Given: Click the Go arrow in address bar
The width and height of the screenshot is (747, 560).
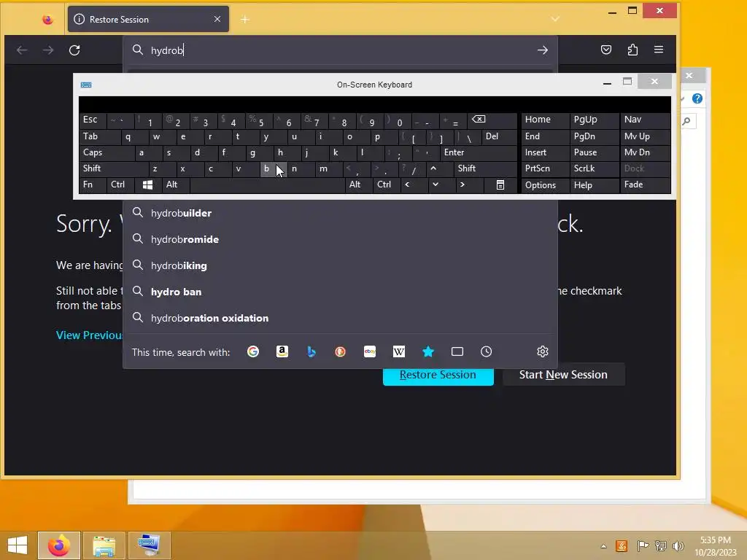Looking at the screenshot, I should coord(543,50).
